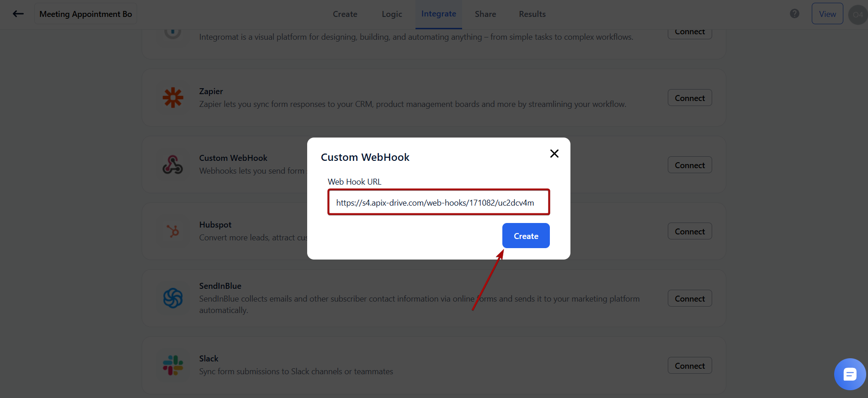The image size is (868, 398).
Task: Click the Slack logo icon
Action: point(173,365)
